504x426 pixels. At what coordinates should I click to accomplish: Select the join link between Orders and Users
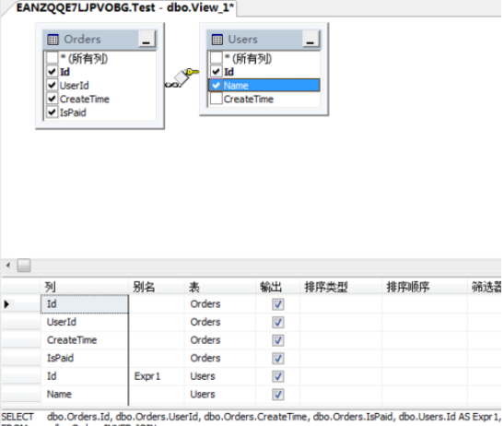tap(182, 78)
